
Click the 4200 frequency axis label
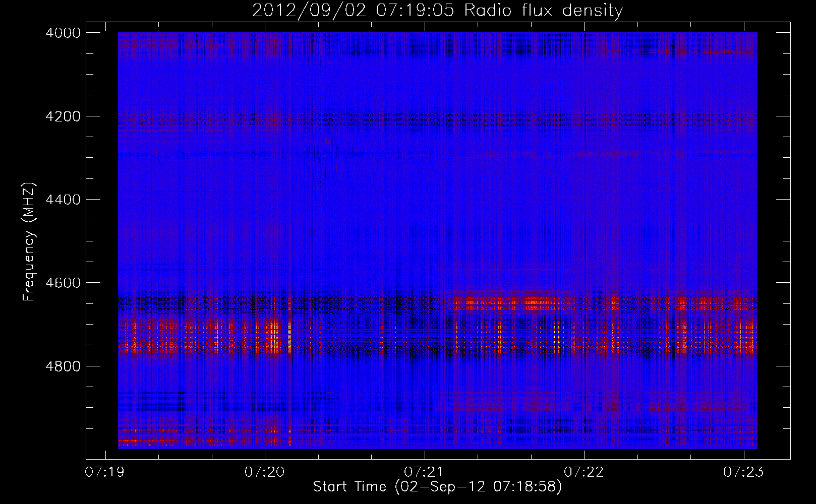point(63,116)
